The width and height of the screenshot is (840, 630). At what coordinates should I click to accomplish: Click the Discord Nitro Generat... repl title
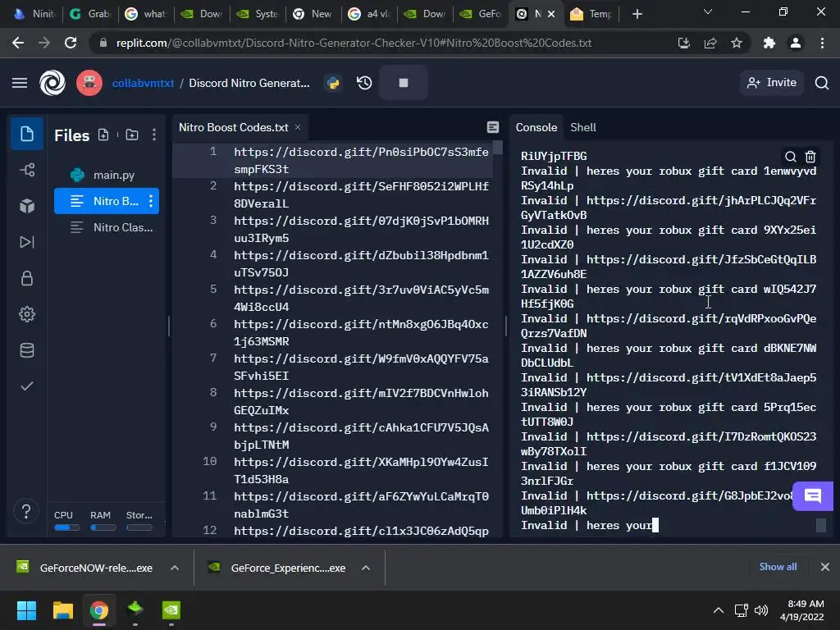tap(249, 83)
